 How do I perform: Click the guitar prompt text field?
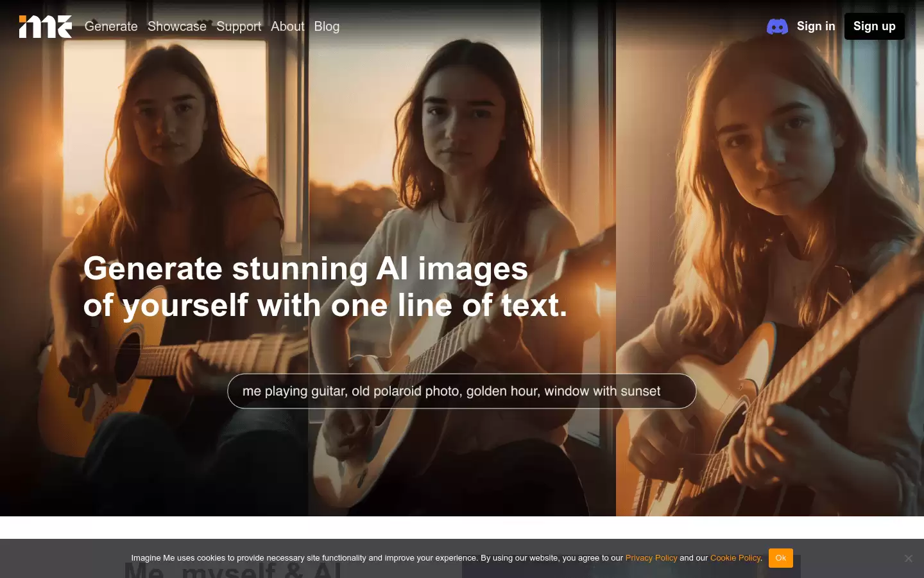click(462, 391)
